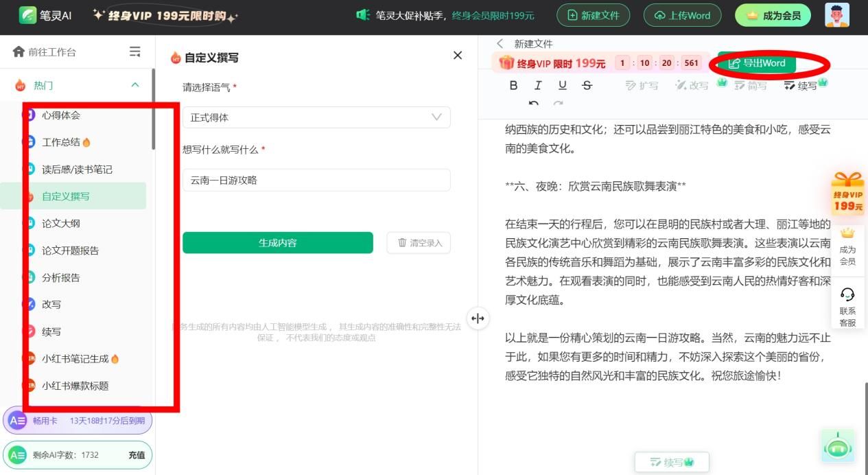Select 改写 in sidebar list

(51, 304)
